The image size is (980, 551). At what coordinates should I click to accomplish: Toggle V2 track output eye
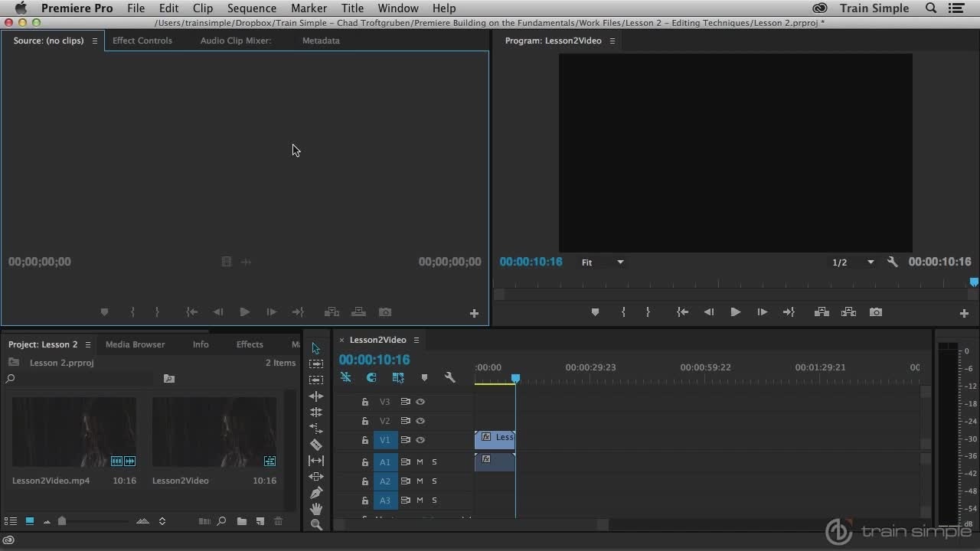tap(420, 421)
